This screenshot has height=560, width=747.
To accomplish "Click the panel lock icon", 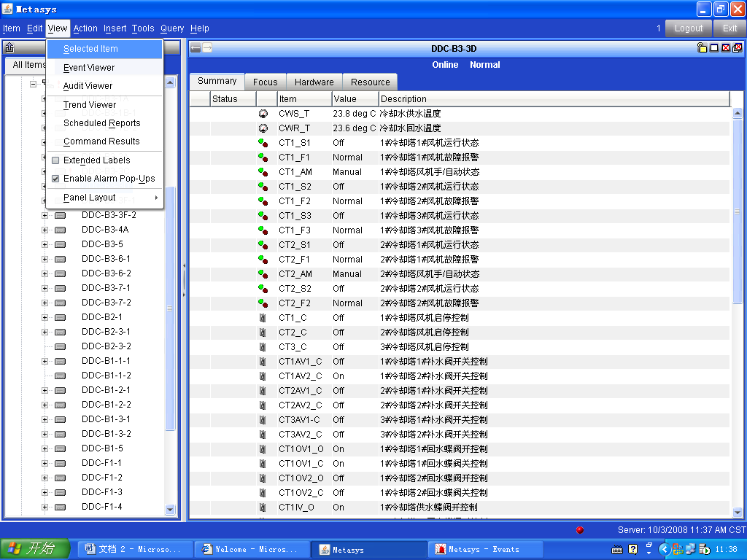I will [702, 48].
